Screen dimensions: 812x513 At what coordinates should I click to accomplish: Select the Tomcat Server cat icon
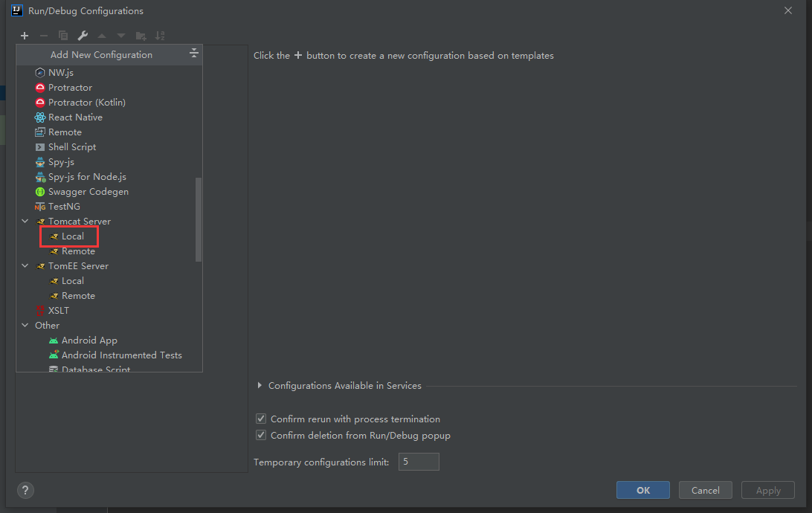tap(40, 222)
